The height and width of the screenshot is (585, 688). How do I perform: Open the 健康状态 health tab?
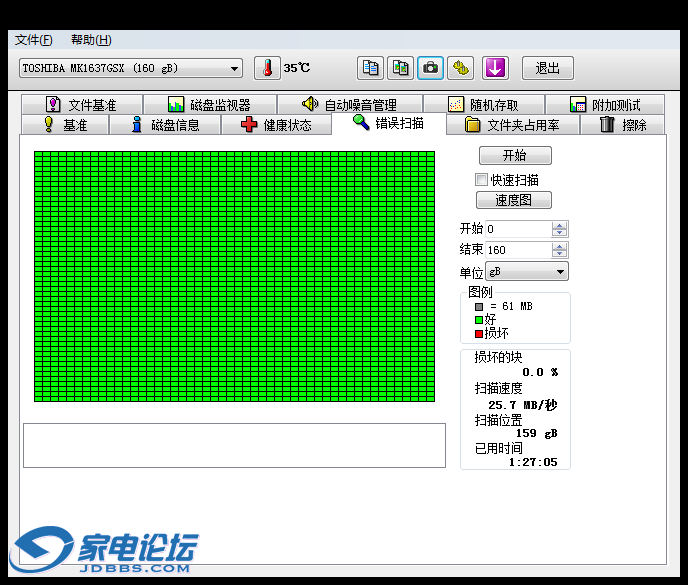coord(275,125)
